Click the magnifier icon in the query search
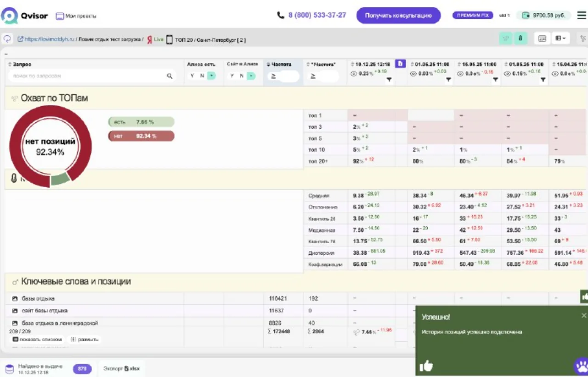The image size is (588, 377). point(170,76)
